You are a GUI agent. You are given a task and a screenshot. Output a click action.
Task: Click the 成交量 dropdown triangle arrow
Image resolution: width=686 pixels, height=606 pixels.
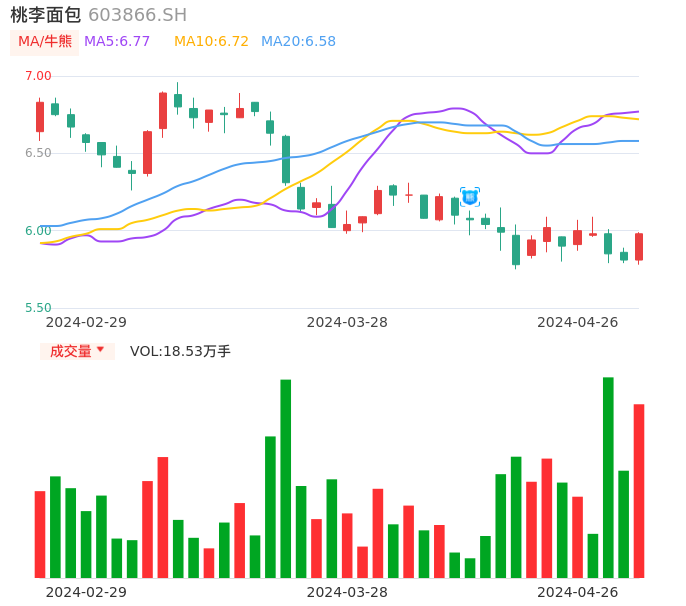click(100, 350)
